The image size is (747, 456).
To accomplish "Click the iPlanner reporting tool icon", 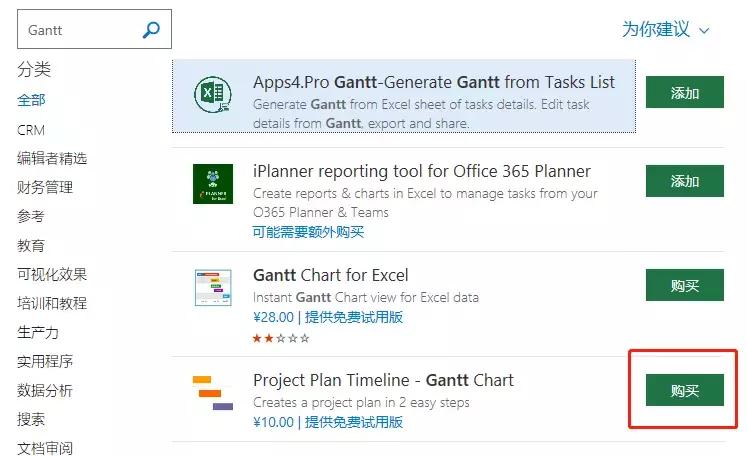I will pos(212,184).
